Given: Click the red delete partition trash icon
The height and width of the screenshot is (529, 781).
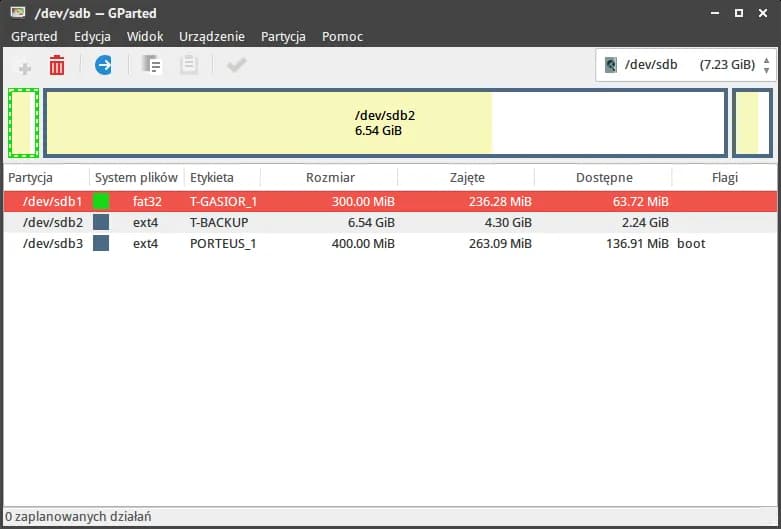Looking at the screenshot, I should [x=57, y=66].
